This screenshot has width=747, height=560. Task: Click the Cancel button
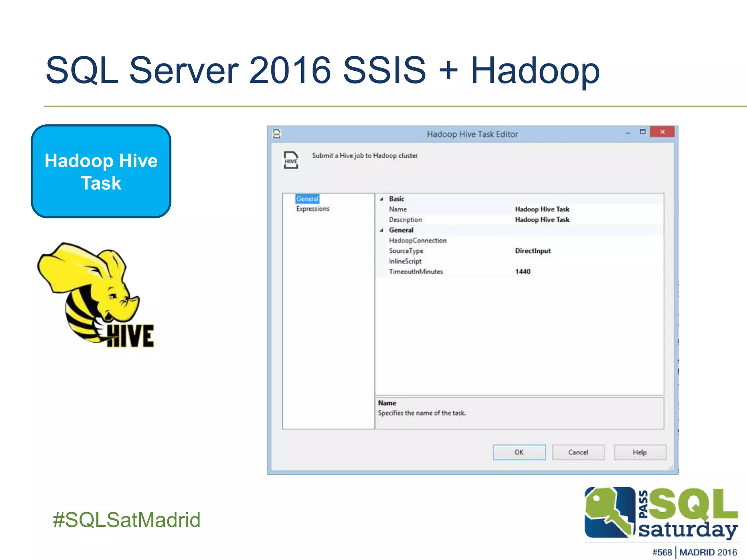coord(578,452)
